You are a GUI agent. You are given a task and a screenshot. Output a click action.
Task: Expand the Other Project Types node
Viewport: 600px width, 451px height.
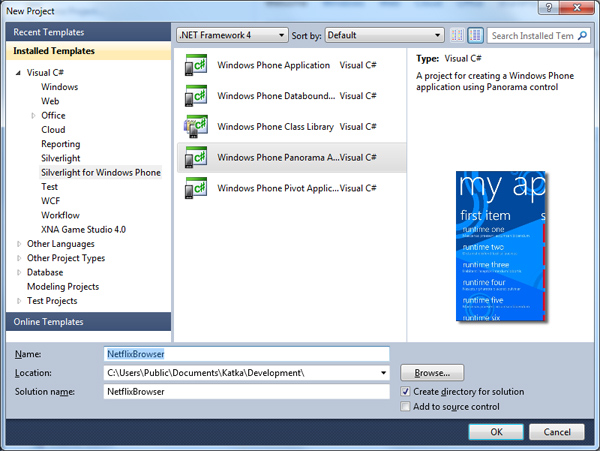[19, 258]
